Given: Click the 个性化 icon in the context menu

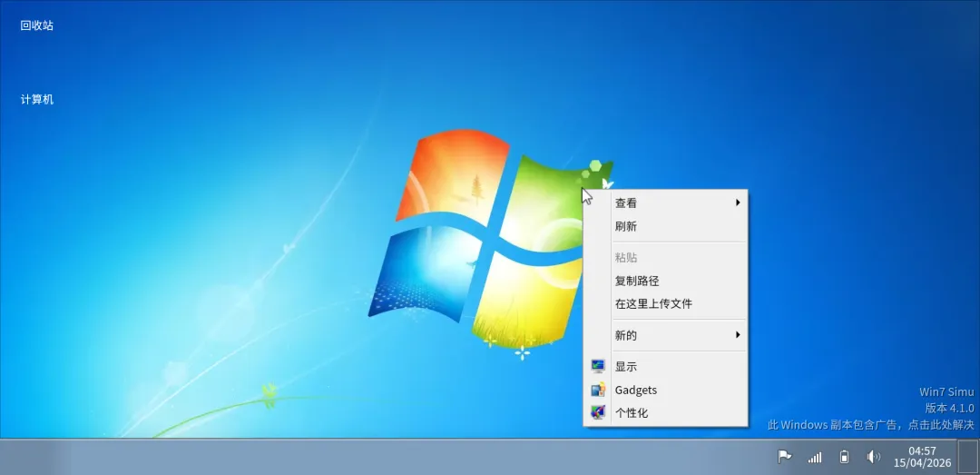Looking at the screenshot, I should click(598, 412).
